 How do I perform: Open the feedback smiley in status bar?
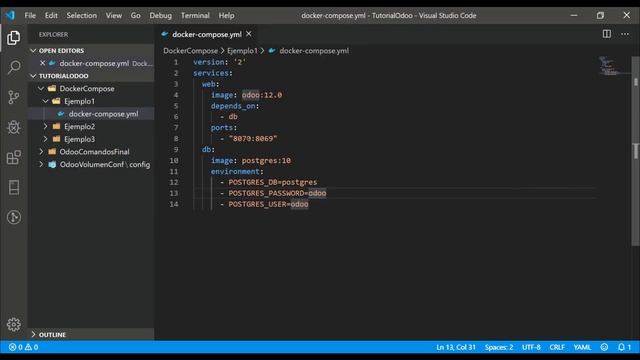(604, 347)
